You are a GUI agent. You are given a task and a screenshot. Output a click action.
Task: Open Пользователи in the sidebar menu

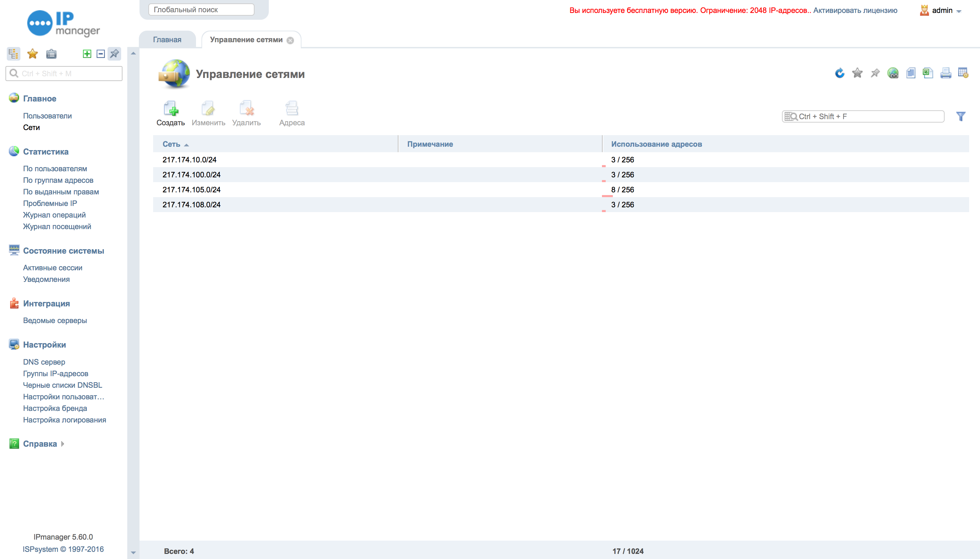click(x=47, y=115)
